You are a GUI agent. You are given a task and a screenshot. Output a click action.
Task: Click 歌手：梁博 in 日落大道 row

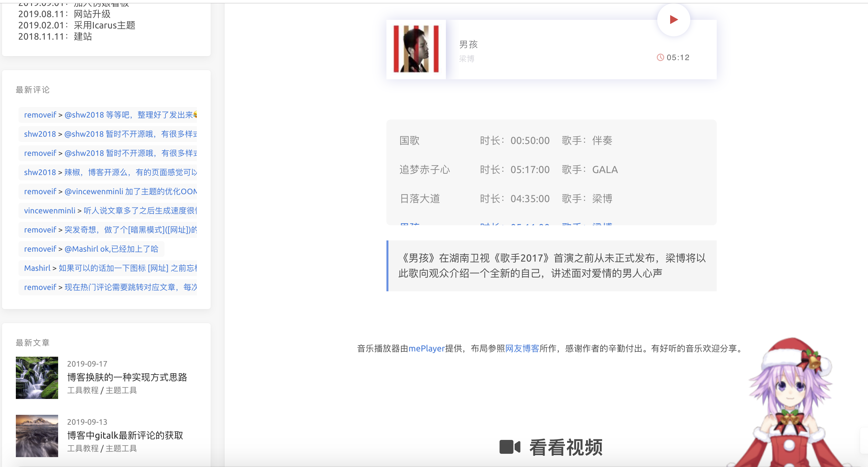[587, 198]
